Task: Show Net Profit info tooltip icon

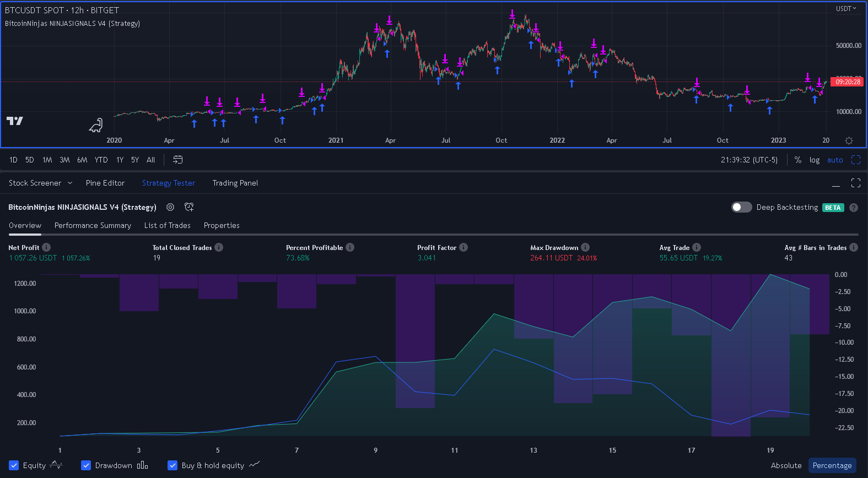Action: coord(46,247)
